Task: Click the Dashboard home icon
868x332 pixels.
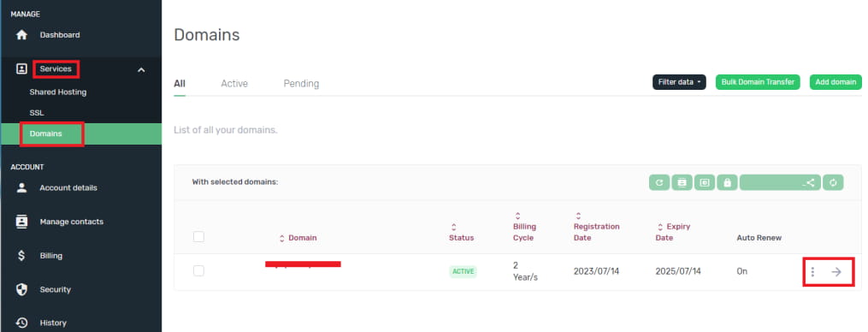Action: coord(21,35)
